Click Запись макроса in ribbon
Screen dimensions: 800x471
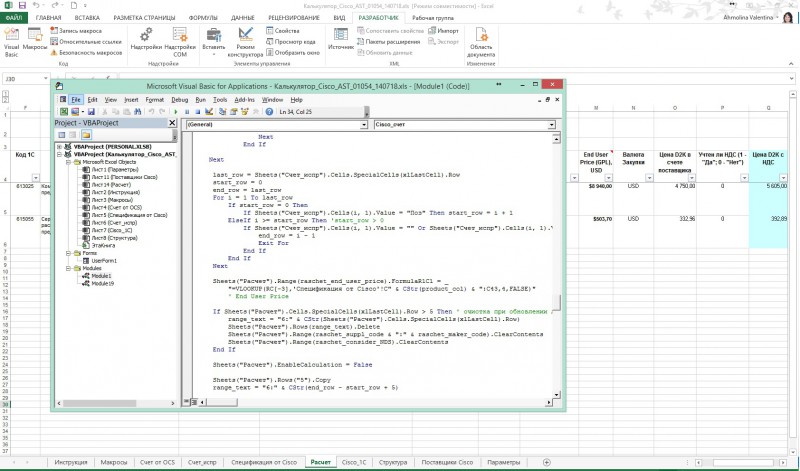[x=78, y=31]
